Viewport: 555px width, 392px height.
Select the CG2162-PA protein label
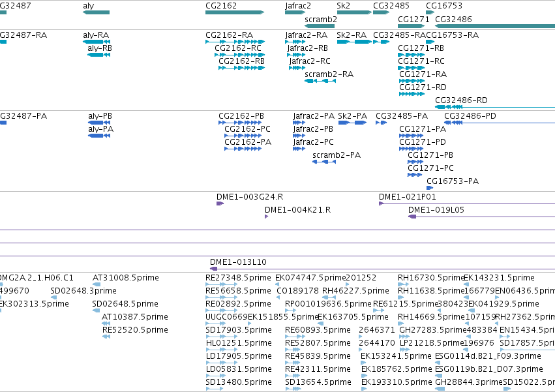[248, 142]
